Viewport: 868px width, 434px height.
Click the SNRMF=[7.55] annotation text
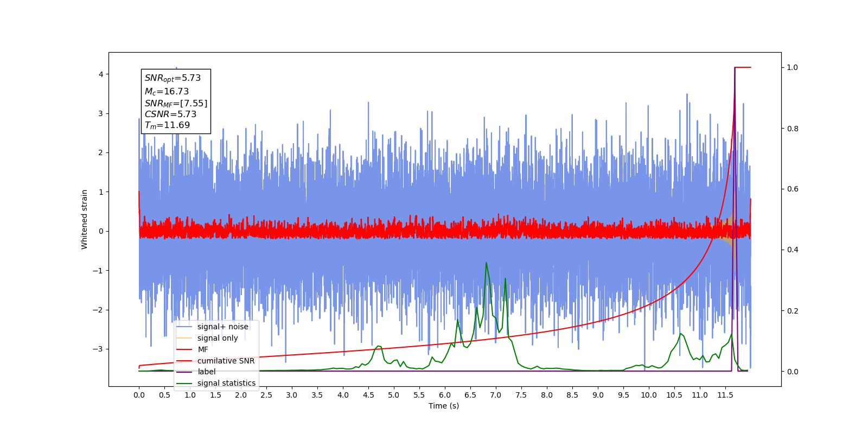(x=176, y=103)
